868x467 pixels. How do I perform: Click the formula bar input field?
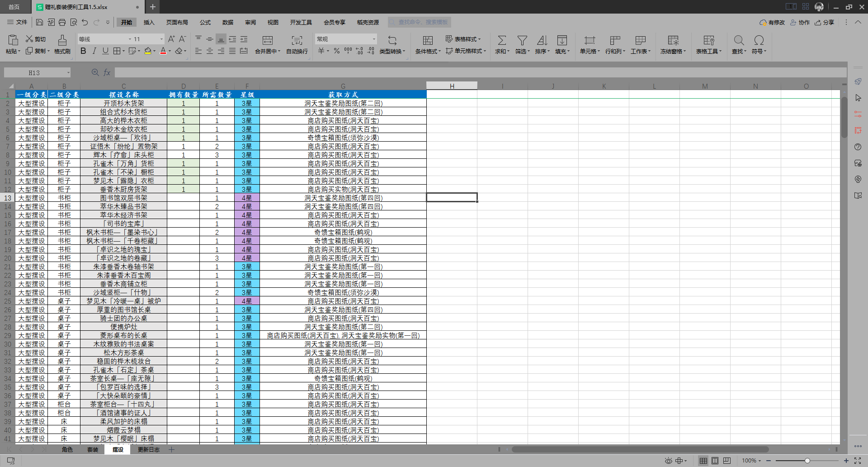480,72
